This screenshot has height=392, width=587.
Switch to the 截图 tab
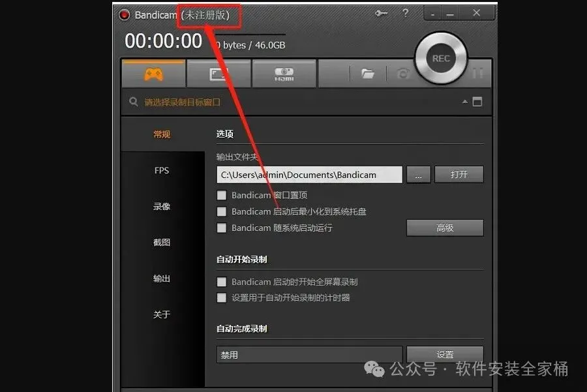tap(162, 242)
